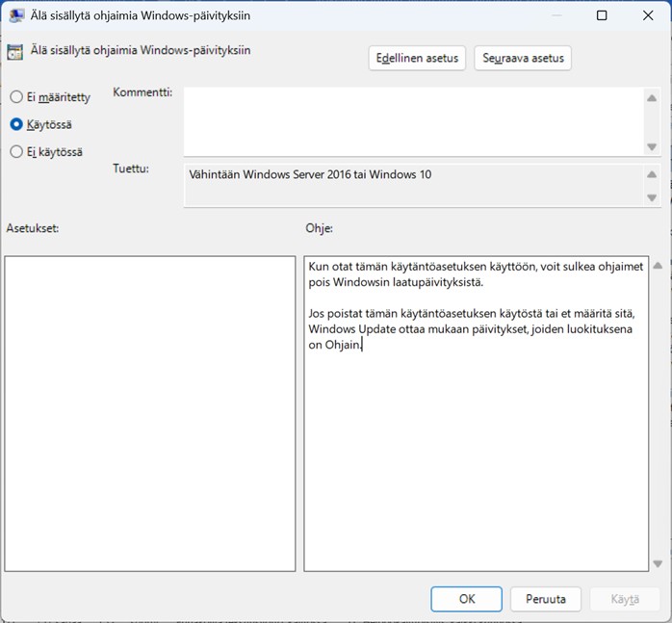Click down arrow of Ohje scrollbar
Viewport: 672px width, 623px height.
[x=658, y=564]
